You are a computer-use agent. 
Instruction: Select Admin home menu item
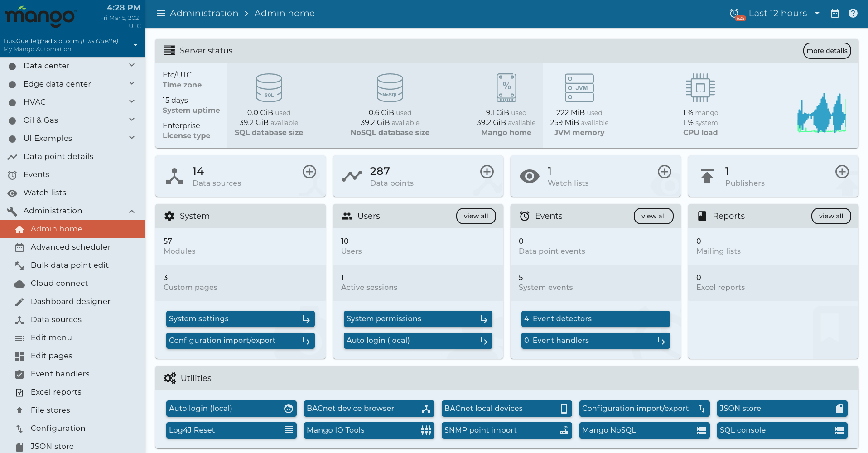(72, 229)
